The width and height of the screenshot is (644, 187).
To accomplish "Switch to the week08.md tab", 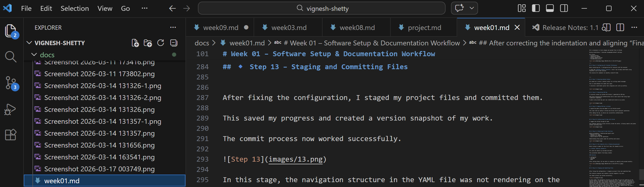I will (x=357, y=28).
